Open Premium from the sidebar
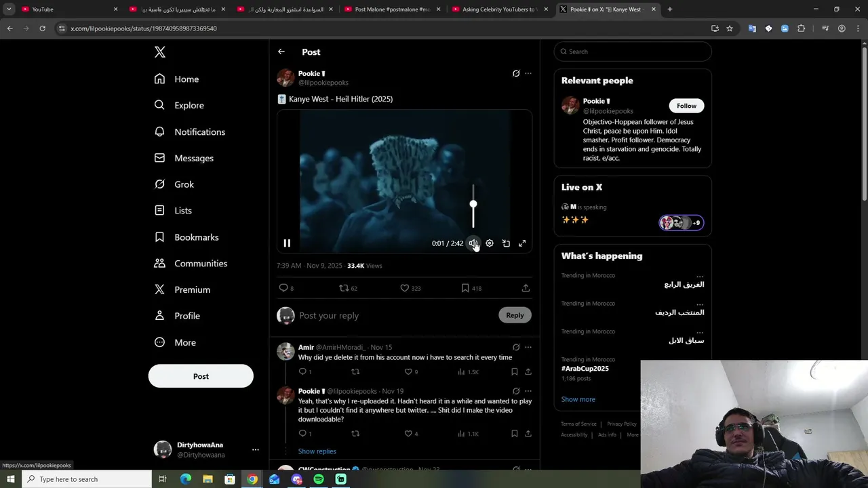The width and height of the screenshot is (868, 488). [182, 289]
